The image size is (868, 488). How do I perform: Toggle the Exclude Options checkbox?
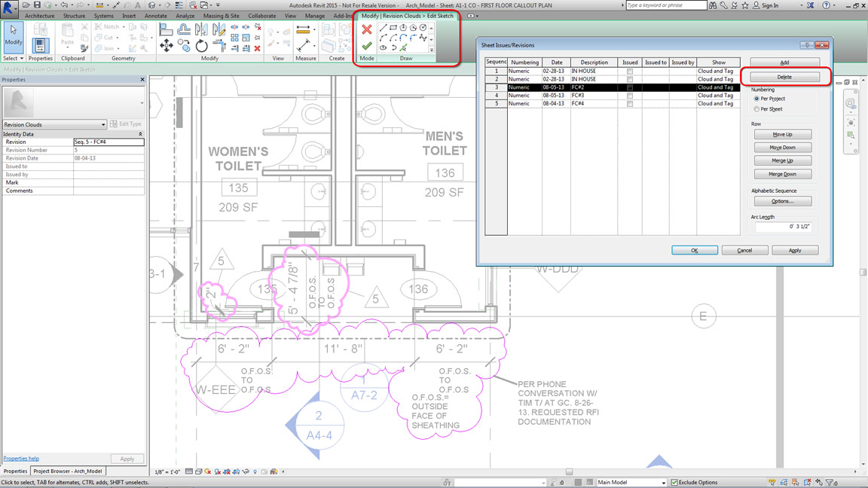674,483
